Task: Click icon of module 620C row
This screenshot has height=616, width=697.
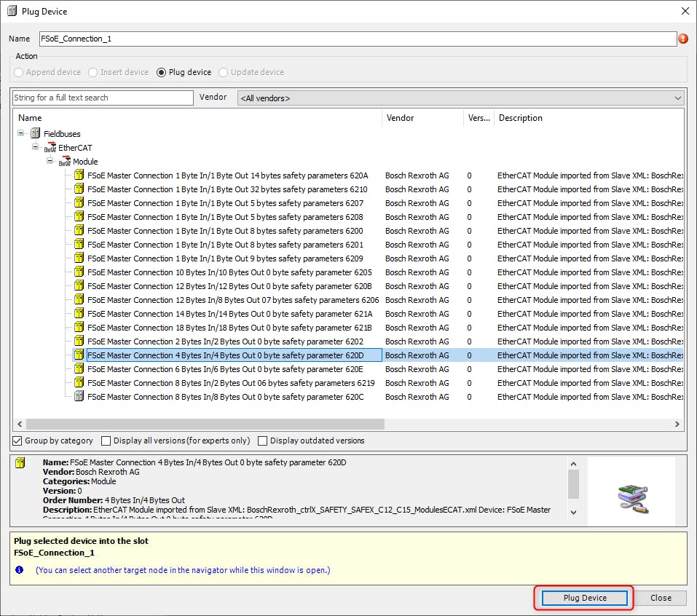Action: pos(79,395)
